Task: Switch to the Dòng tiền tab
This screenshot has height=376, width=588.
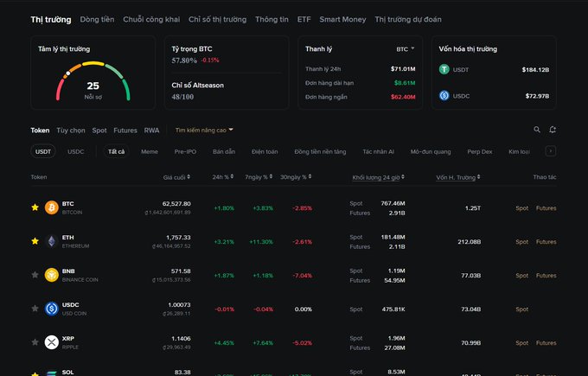Action: tap(97, 20)
